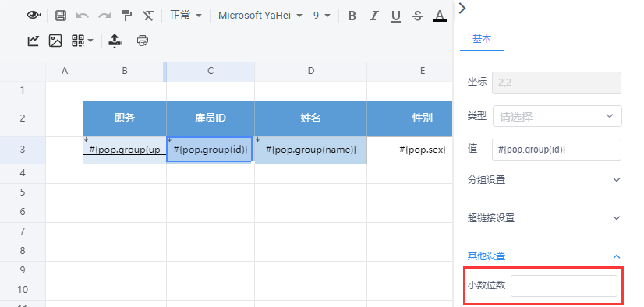Save the report with the floppy icon
644x307 pixels.
[61, 16]
